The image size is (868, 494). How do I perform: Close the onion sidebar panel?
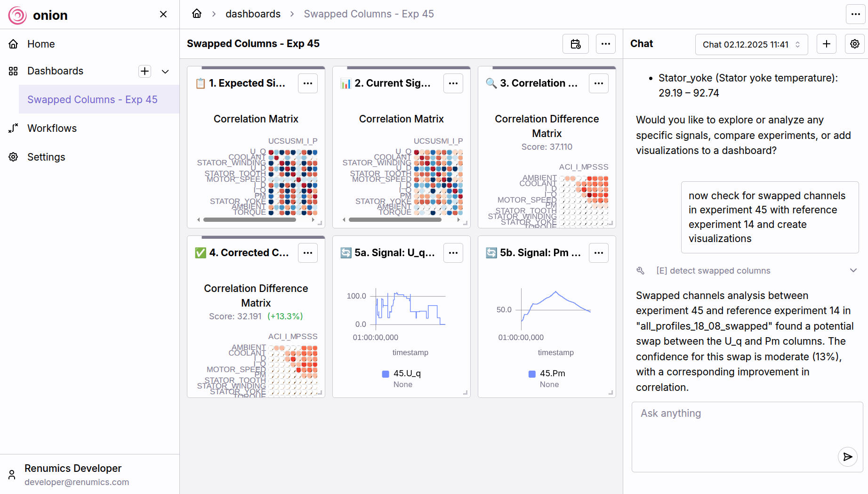point(163,14)
